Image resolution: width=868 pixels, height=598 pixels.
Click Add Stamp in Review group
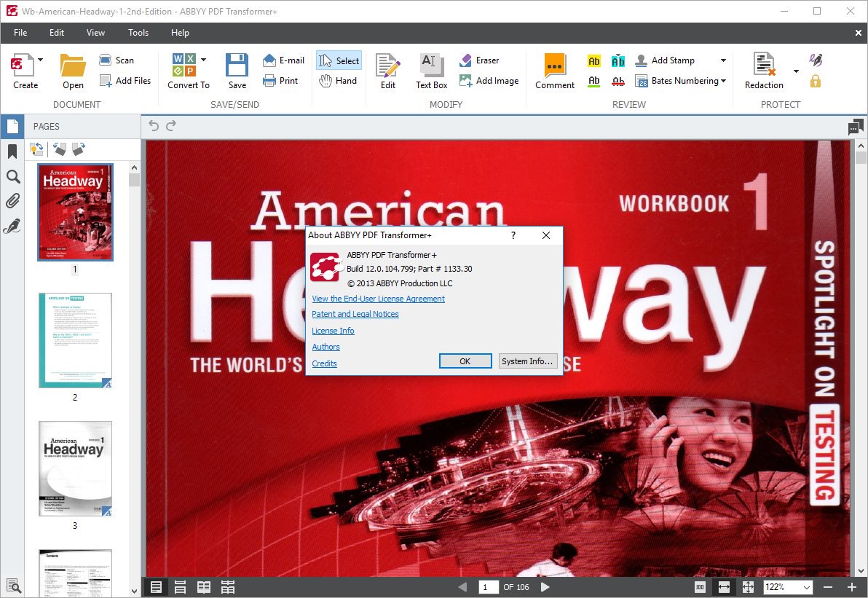[x=665, y=60]
